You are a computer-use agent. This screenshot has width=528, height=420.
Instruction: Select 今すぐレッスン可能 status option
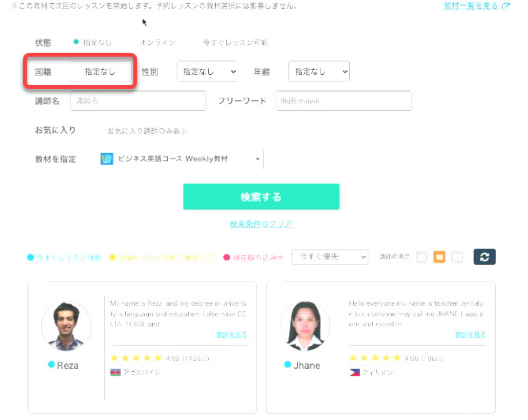tap(235, 43)
